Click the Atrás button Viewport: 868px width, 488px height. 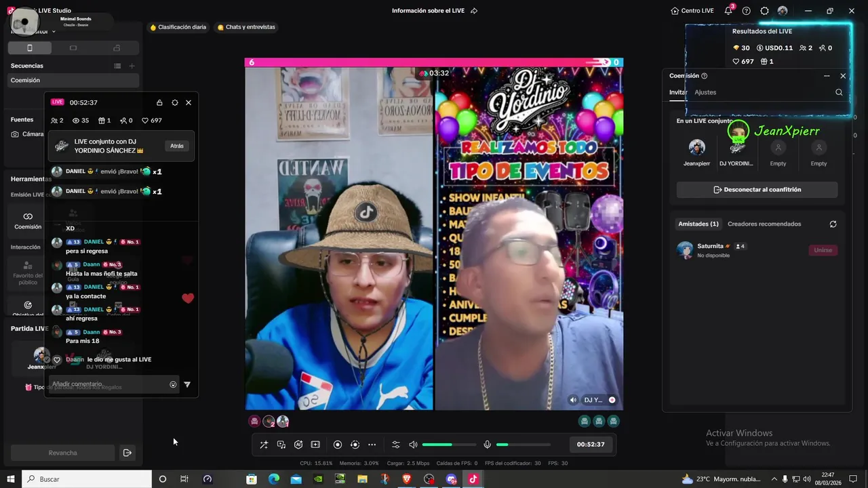pyautogui.click(x=177, y=146)
